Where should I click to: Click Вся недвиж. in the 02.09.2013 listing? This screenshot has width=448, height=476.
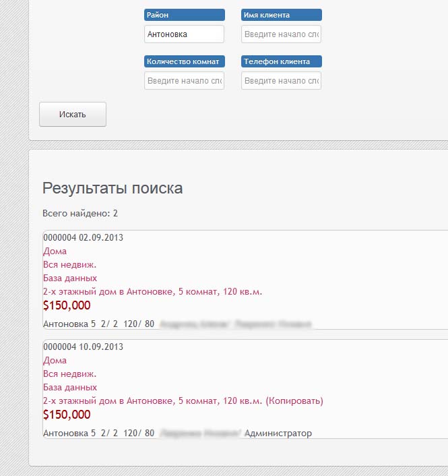coord(69,265)
